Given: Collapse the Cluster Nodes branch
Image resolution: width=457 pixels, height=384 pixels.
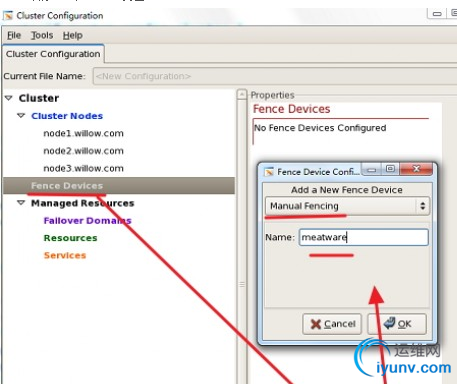Looking at the screenshot, I should pyautogui.click(x=21, y=116).
